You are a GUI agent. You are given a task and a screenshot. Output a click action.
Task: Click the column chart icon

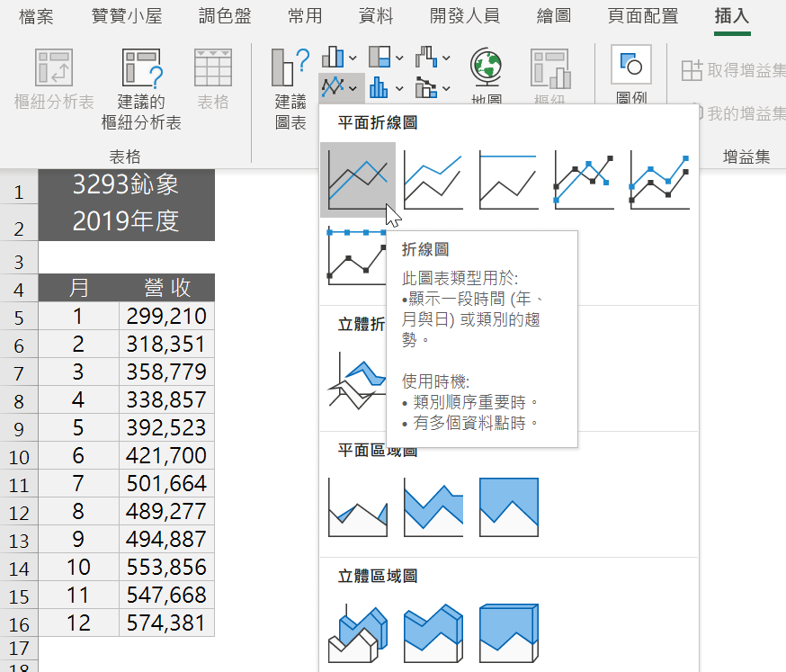(333, 58)
